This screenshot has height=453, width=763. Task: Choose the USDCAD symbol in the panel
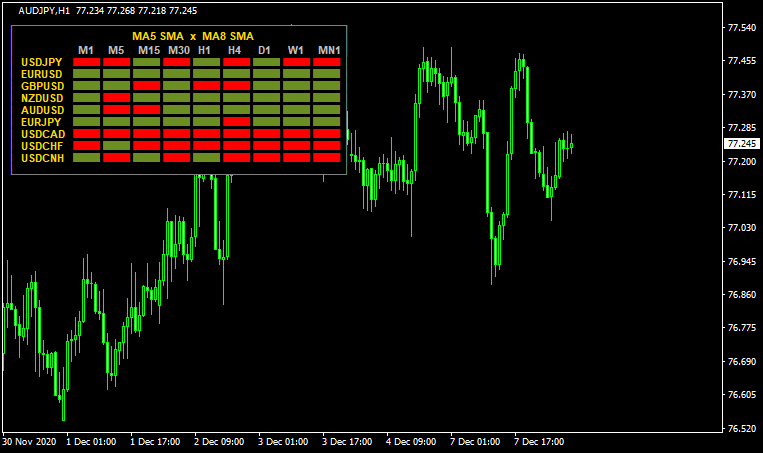[41, 134]
